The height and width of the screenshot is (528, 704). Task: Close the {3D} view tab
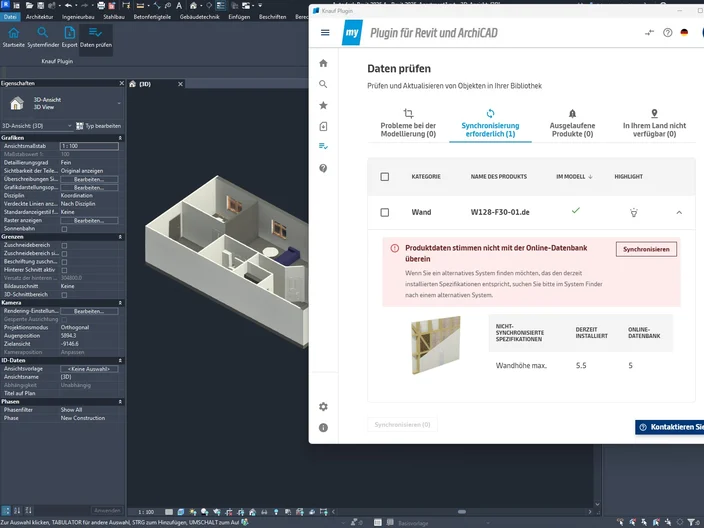click(x=180, y=84)
